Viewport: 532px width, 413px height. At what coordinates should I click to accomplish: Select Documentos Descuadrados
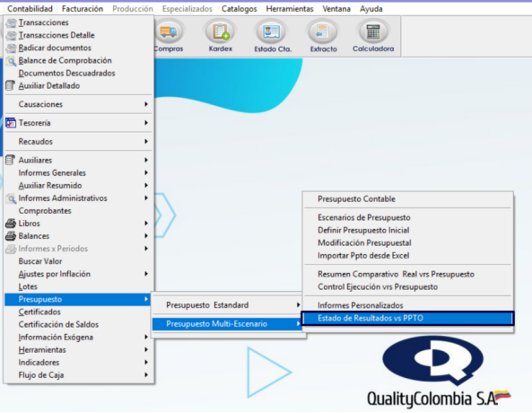tap(78, 73)
